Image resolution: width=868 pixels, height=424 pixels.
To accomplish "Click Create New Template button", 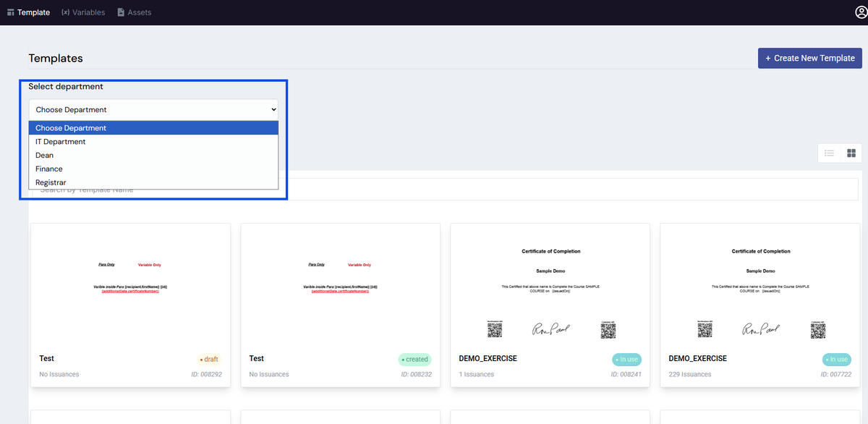I will 809,59.
